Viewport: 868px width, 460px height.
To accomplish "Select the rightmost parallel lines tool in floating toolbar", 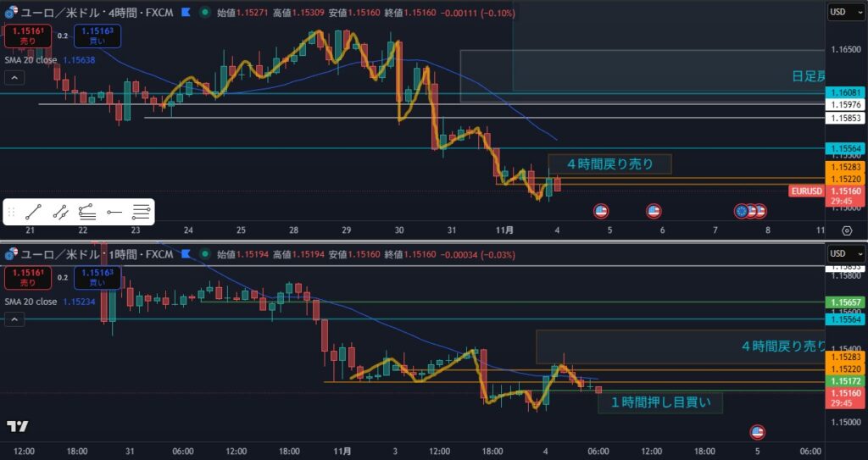I will coord(141,212).
